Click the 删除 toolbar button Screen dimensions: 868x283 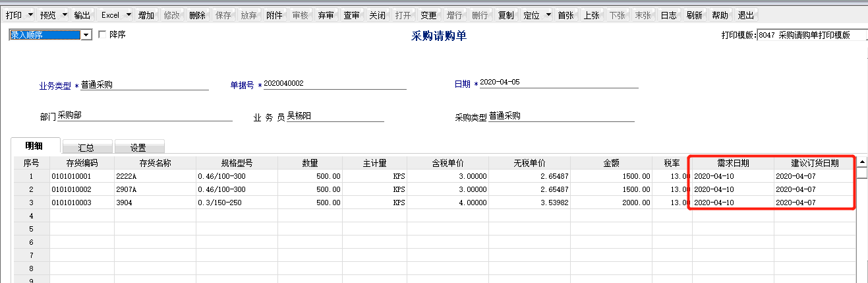coord(197,15)
